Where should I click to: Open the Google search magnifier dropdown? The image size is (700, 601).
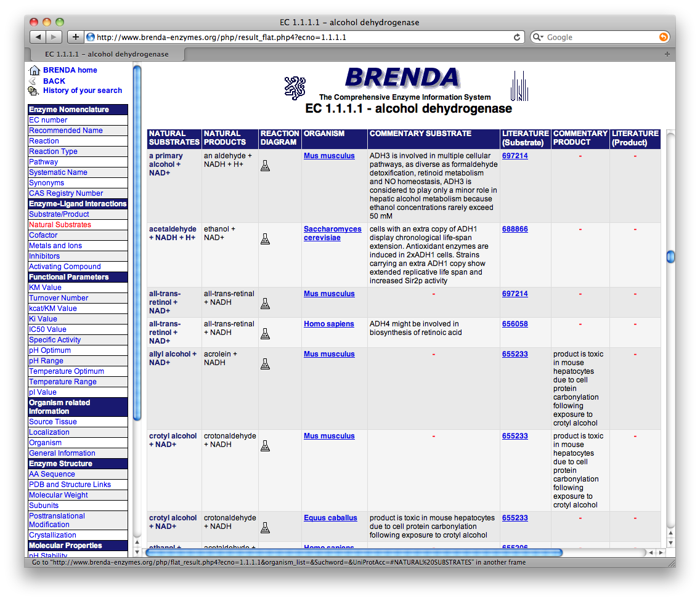[538, 37]
